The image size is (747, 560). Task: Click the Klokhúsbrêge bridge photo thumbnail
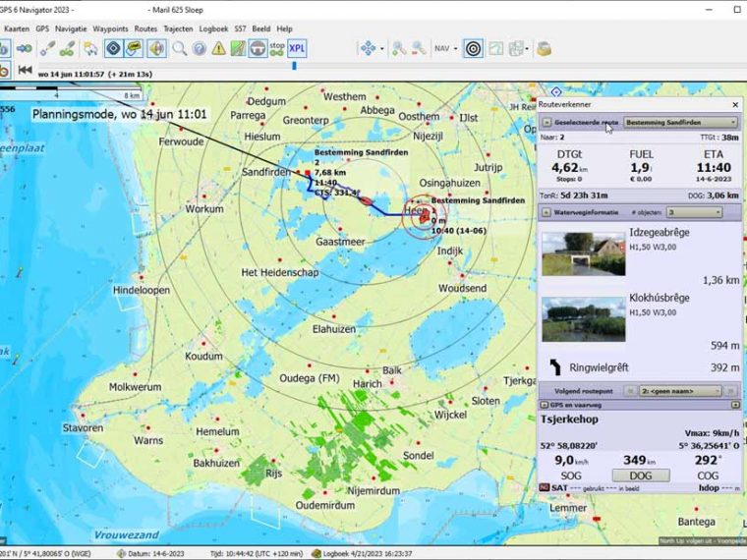[x=584, y=319]
